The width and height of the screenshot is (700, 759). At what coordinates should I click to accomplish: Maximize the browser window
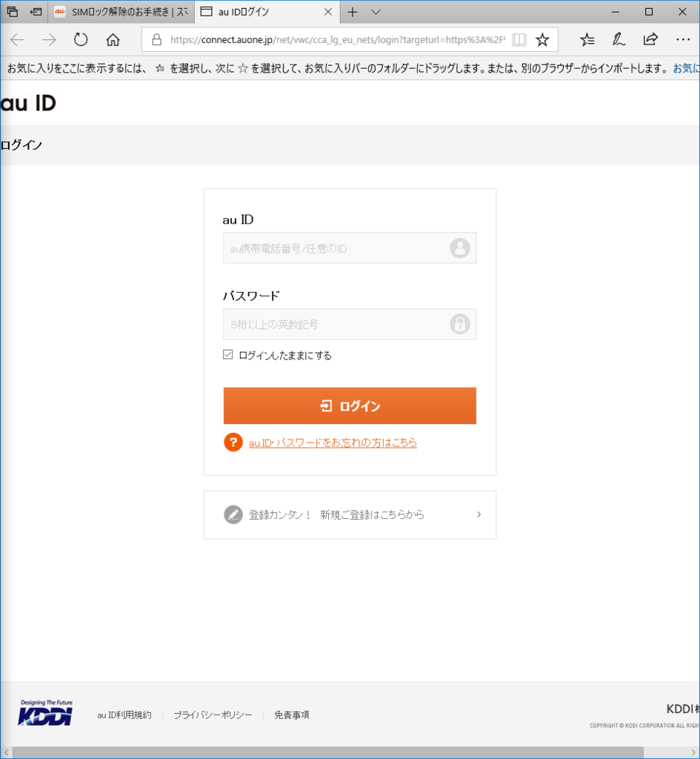click(649, 12)
